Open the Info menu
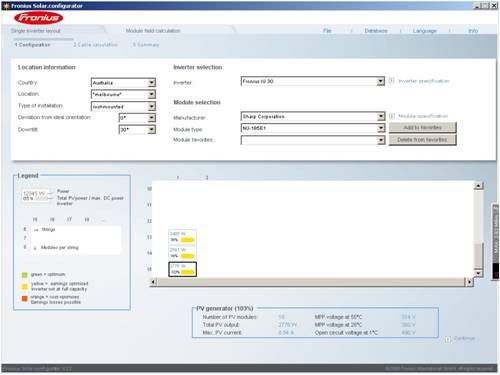The height and width of the screenshot is (375, 500). click(473, 31)
